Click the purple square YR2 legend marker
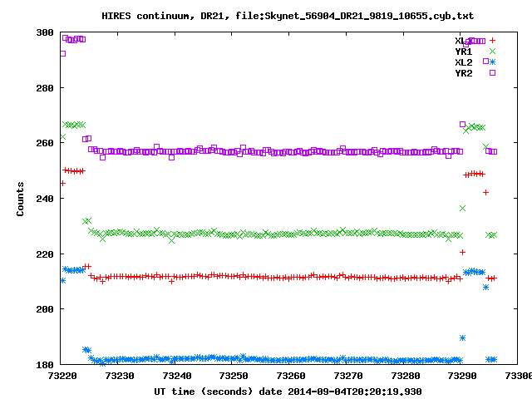 [492, 72]
